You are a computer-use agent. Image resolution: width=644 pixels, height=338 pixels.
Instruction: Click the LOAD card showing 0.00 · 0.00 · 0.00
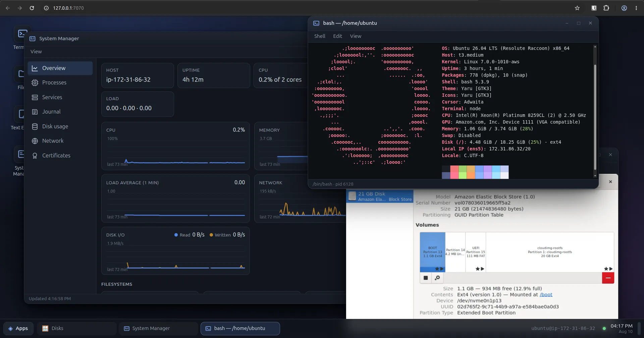tap(138, 104)
